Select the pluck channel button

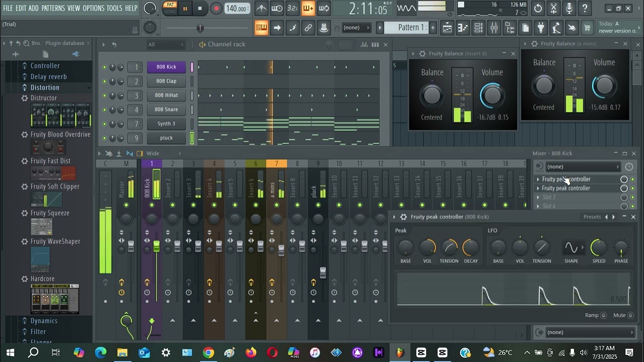click(x=166, y=138)
